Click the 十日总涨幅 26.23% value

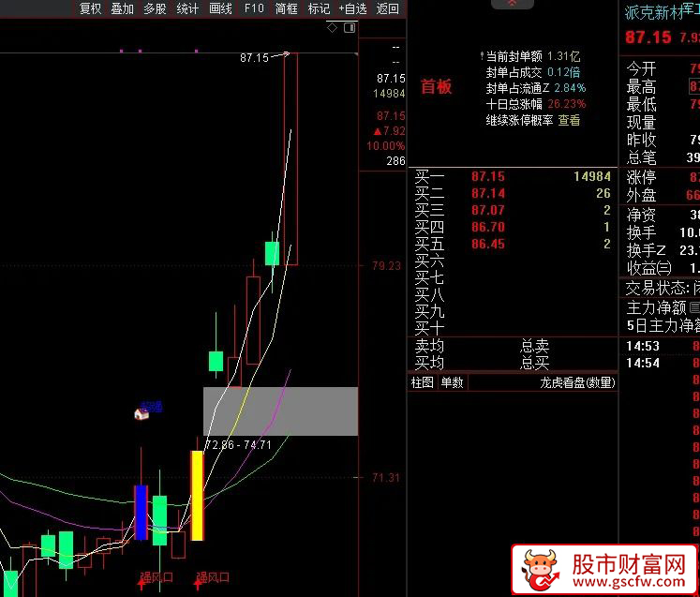pos(567,104)
